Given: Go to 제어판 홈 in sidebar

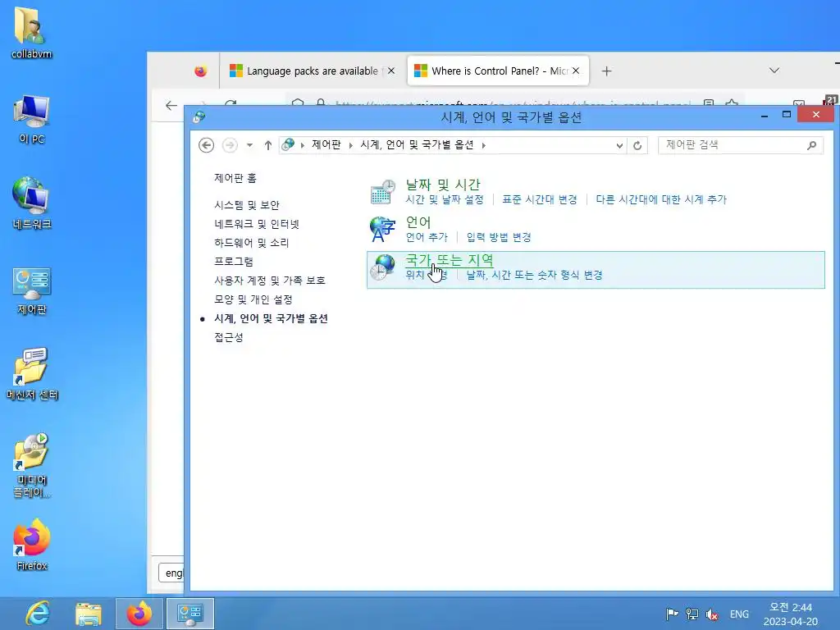Looking at the screenshot, I should point(235,178).
